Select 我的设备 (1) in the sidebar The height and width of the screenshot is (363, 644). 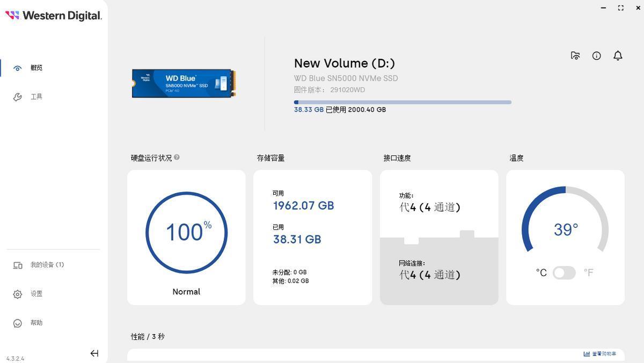(47, 265)
